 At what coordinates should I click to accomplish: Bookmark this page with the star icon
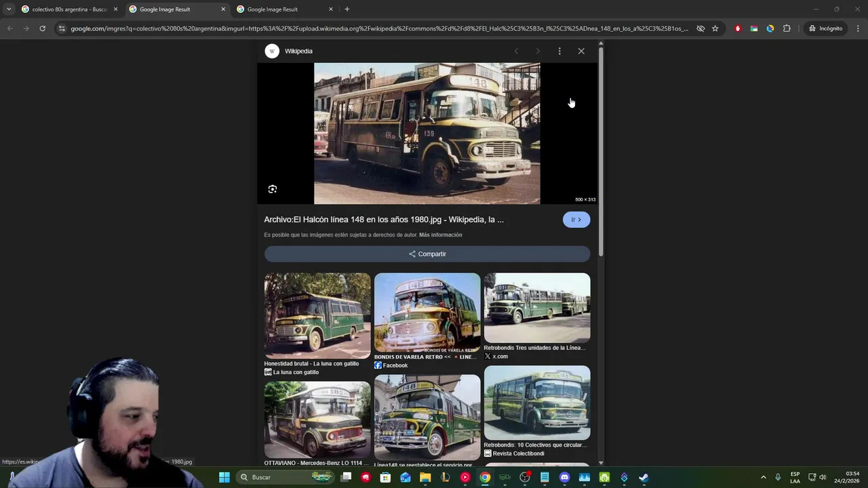tap(715, 28)
